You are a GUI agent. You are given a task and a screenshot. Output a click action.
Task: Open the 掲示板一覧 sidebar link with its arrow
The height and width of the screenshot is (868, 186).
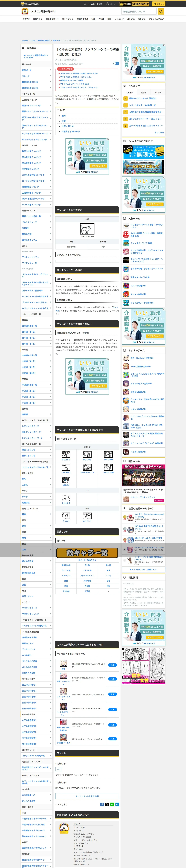(37, 70)
